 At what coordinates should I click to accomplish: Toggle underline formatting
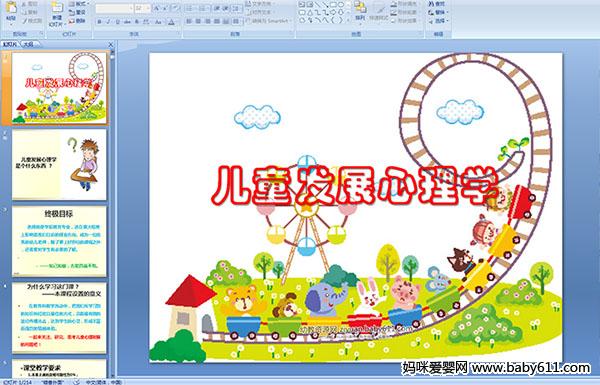(x=117, y=22)
